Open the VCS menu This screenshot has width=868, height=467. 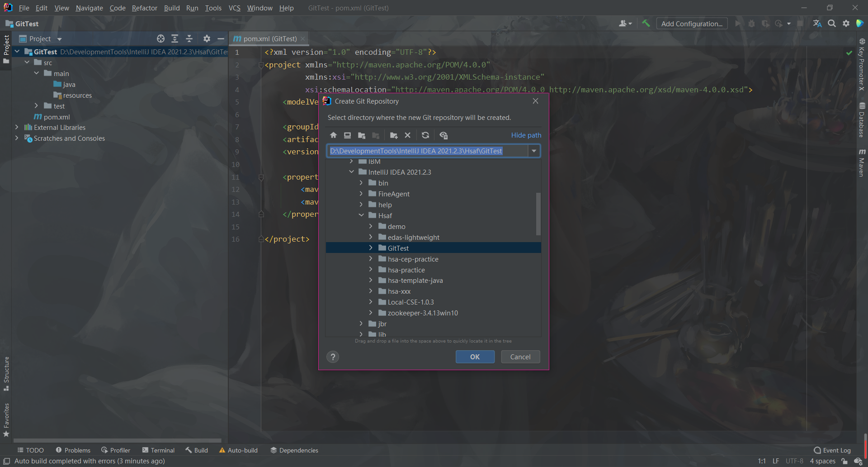(234, 8)
